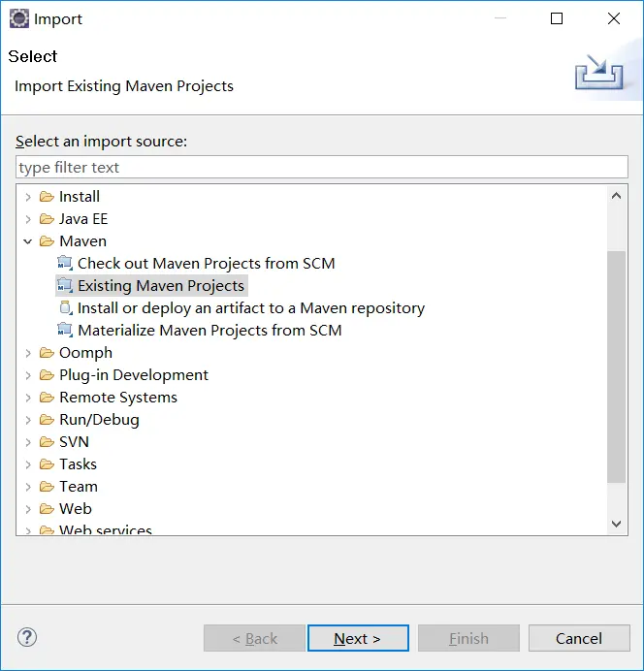The image size is (644, 671).
Task: Select "Install or deploy an artifact to a Maven repository"
Action: [x=251, y=307]
